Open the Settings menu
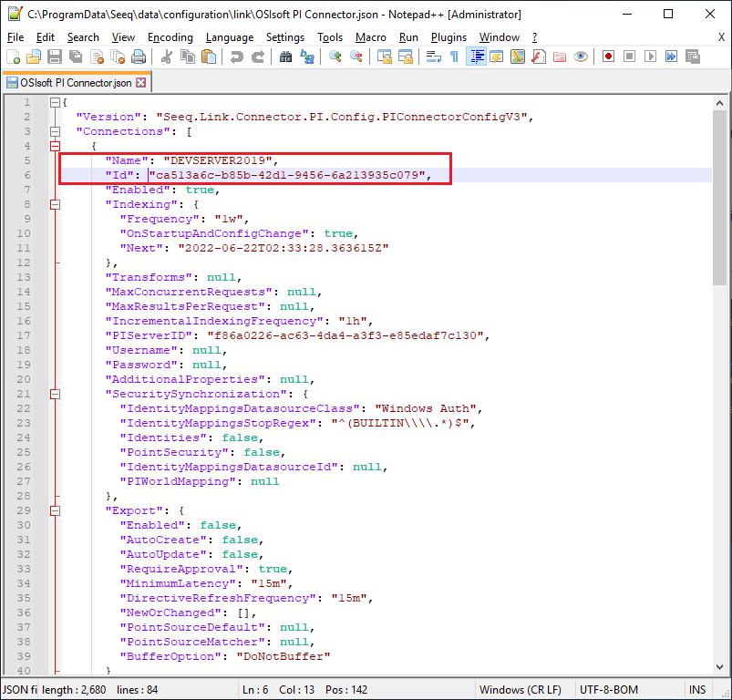This screenshot has height=700, width=732. coord(284,37)
